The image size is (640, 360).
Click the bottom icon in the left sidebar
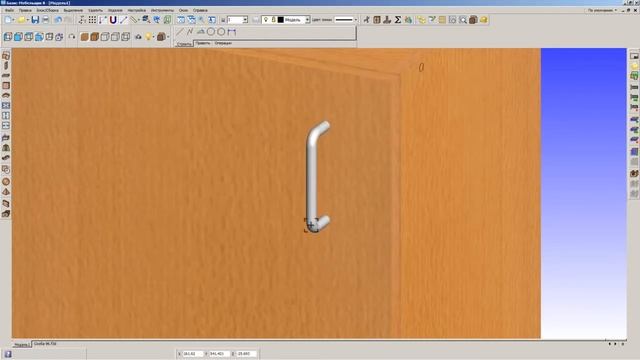[6, 213]
